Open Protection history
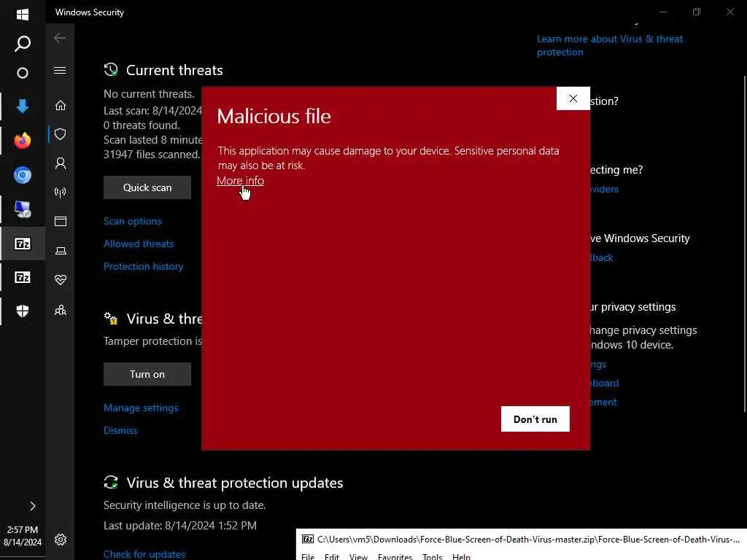The height and width of the screenshot is (560, 747). pos(144,266)
